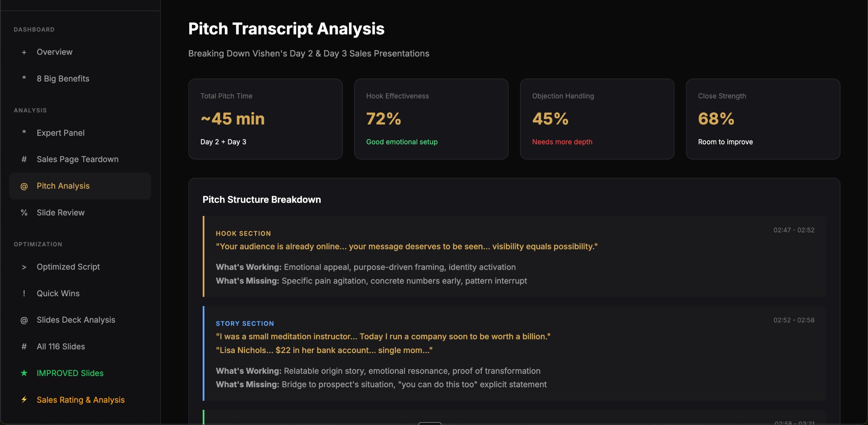Click the DASHBOARD section header
This screenshot has width=868, height=425.
point(34,29)
